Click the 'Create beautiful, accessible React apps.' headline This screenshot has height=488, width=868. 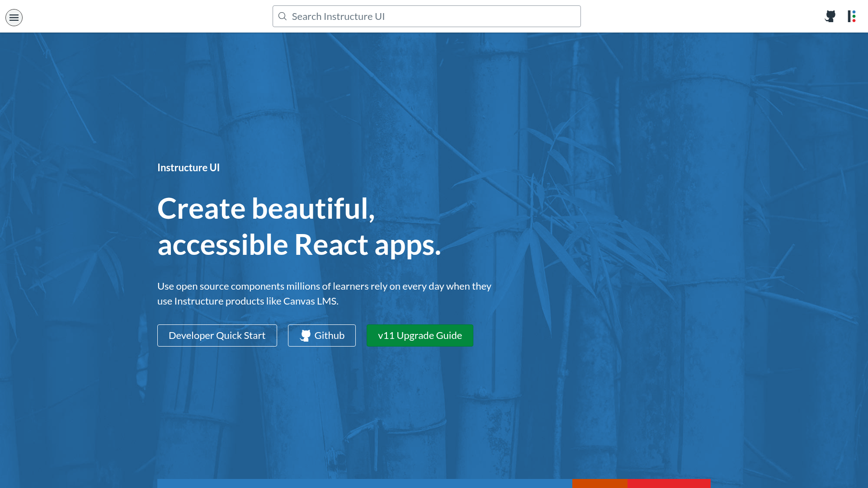point(299,226)
